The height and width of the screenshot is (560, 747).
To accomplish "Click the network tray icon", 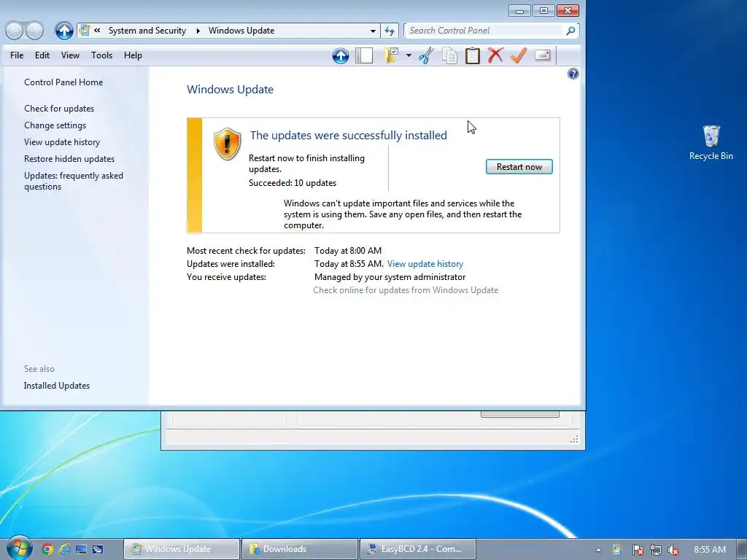I will point(656,550).
